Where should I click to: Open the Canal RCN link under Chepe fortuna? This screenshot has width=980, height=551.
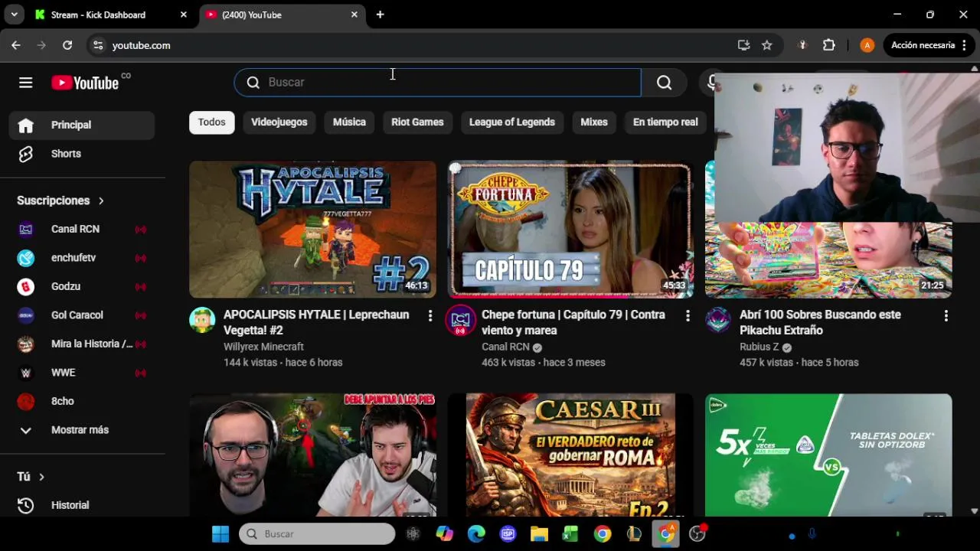tap(505, 347)
